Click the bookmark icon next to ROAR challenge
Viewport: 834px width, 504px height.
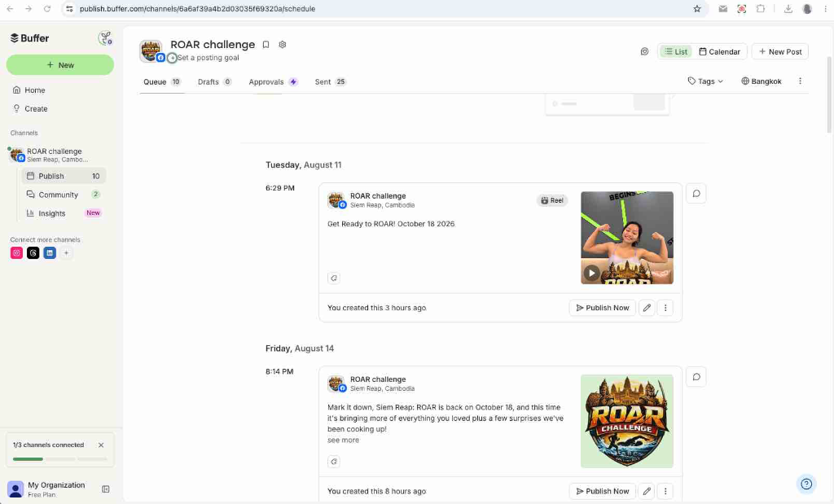pyautogui.click(x=266, y=45)
